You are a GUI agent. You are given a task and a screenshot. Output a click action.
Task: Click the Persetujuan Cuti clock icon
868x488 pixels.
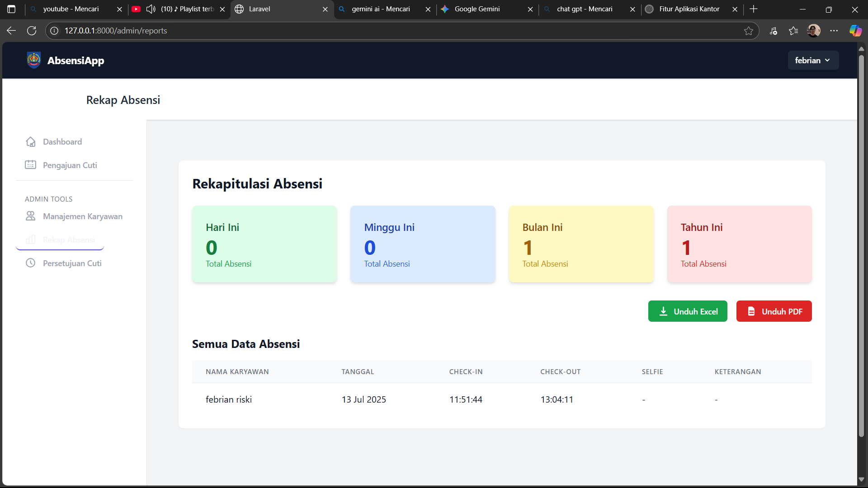click(x=30, y=263)
